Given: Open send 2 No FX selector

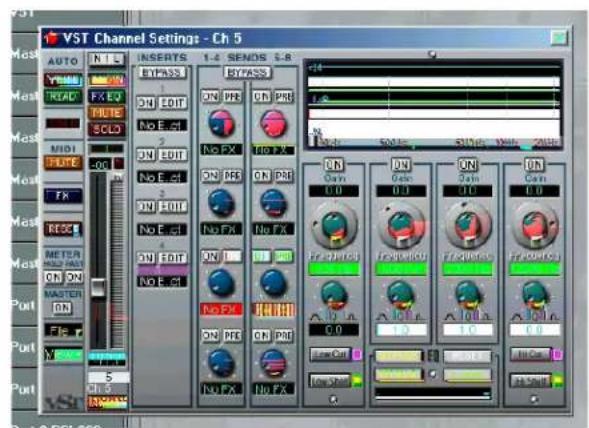Looking at the screenshot, I should (x=221, y=229).
